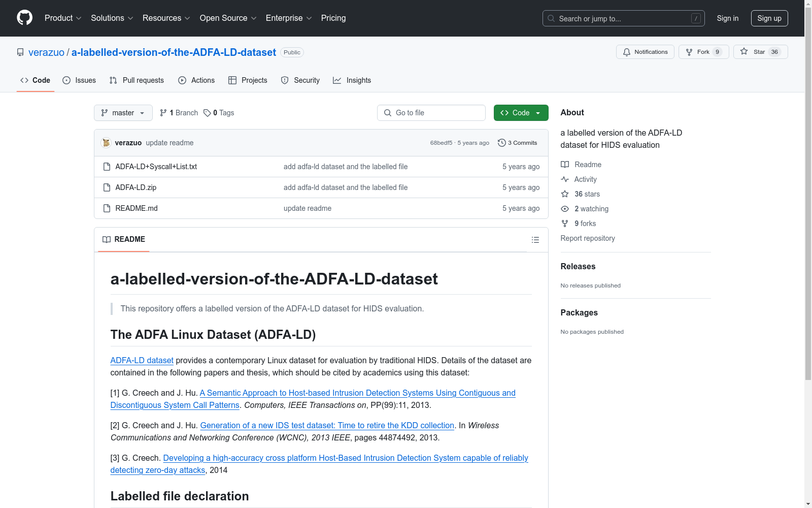Click the commit history clock icon

click(x=502, y=143)
